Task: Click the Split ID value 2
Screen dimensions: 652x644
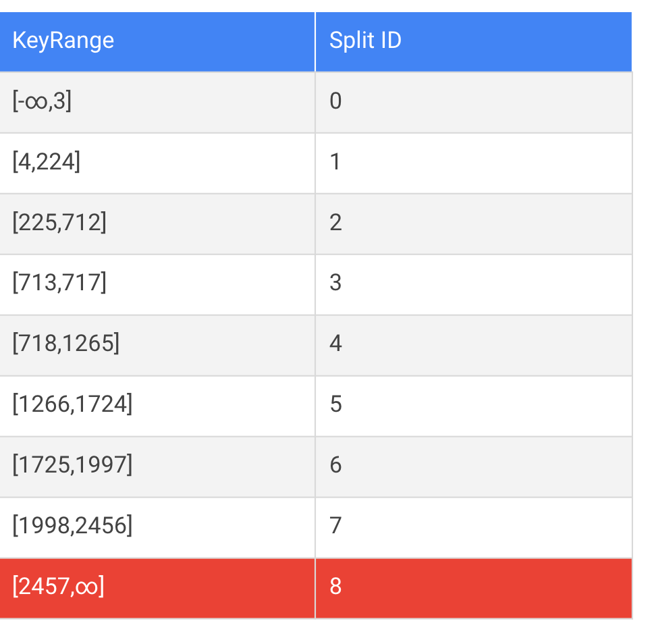Action: click(335, 223)
